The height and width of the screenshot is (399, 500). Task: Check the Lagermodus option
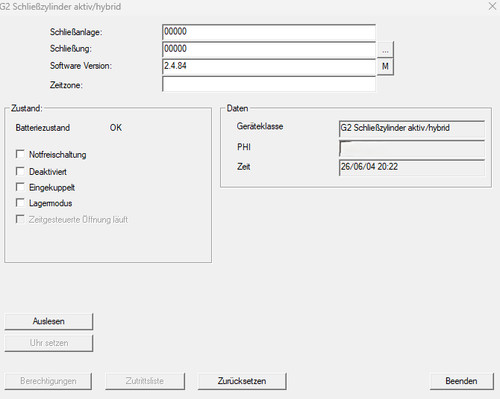pyautogui.click(x=20, y=203)
